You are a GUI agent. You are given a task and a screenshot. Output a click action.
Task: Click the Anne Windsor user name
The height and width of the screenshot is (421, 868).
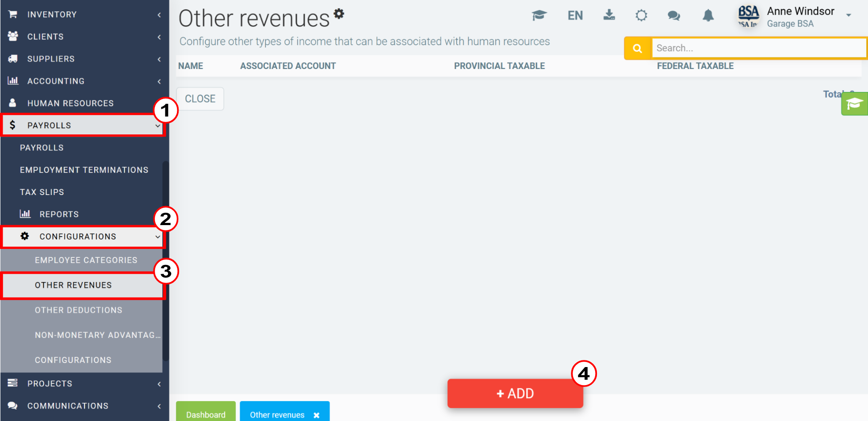[800, 11]
